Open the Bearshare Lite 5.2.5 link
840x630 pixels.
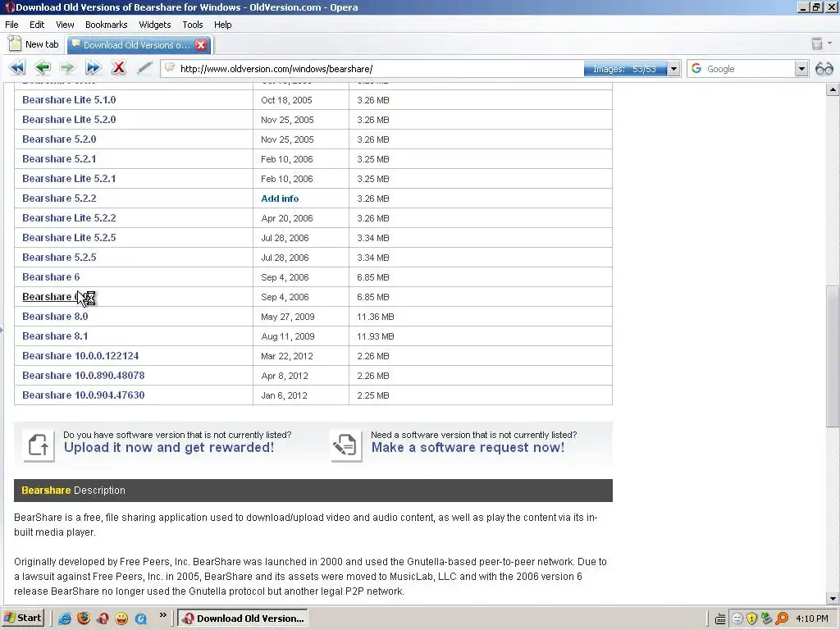click(69, 237)
